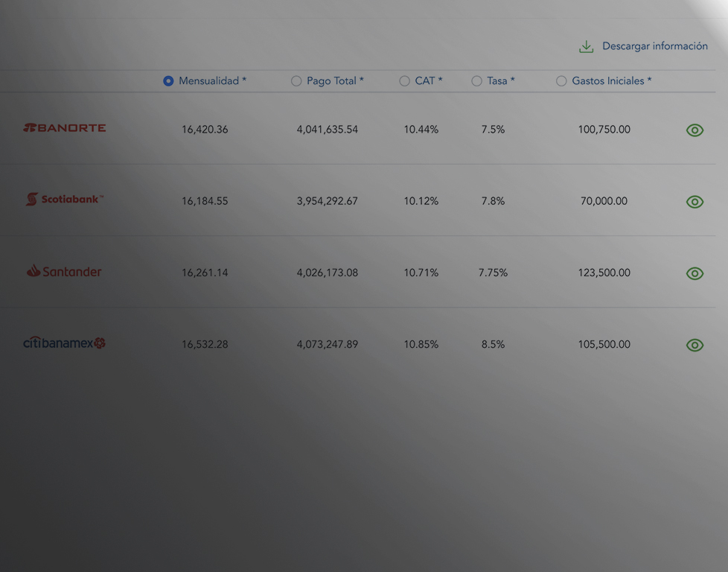Click the Banorte bank logo
Image resolution: width=728 pixels, height=572 pixels.
coord(65,128)
